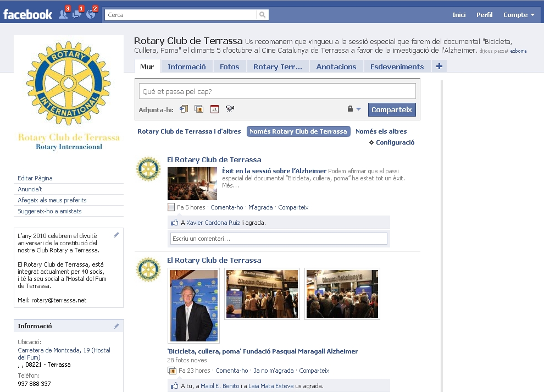Expand the Compte menu
The height and width of the screenshot is (392, 544).
tap(519, 15)
